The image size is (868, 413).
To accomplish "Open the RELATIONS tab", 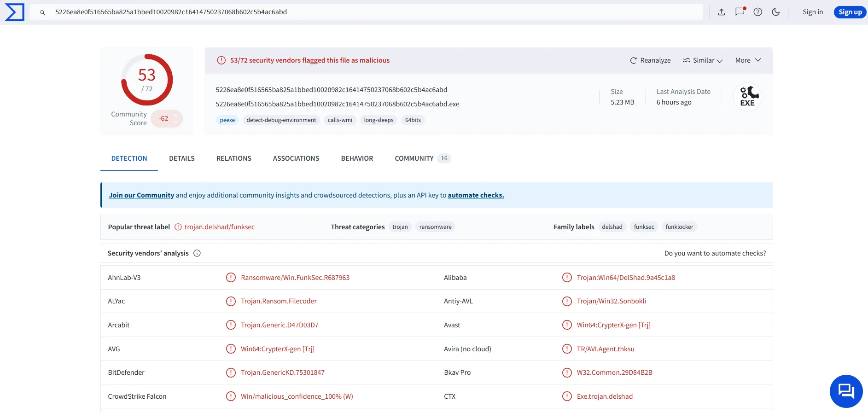I will (x=234, y=158).
